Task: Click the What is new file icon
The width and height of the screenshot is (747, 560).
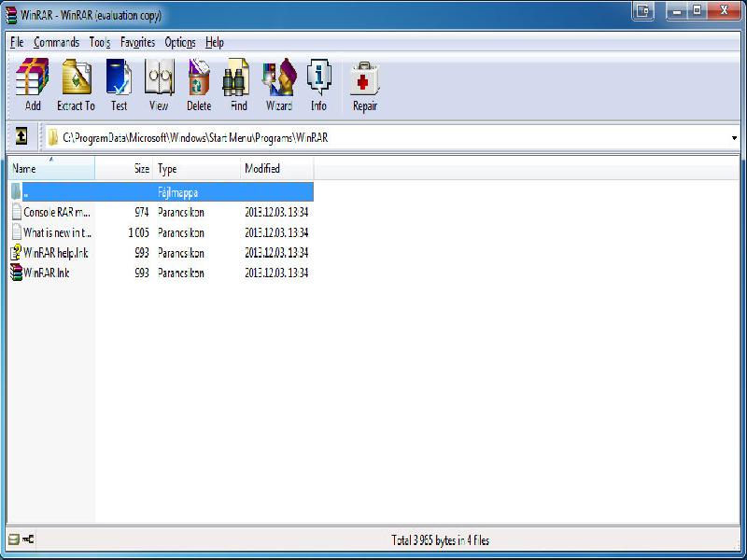Action: click(16, 232)
